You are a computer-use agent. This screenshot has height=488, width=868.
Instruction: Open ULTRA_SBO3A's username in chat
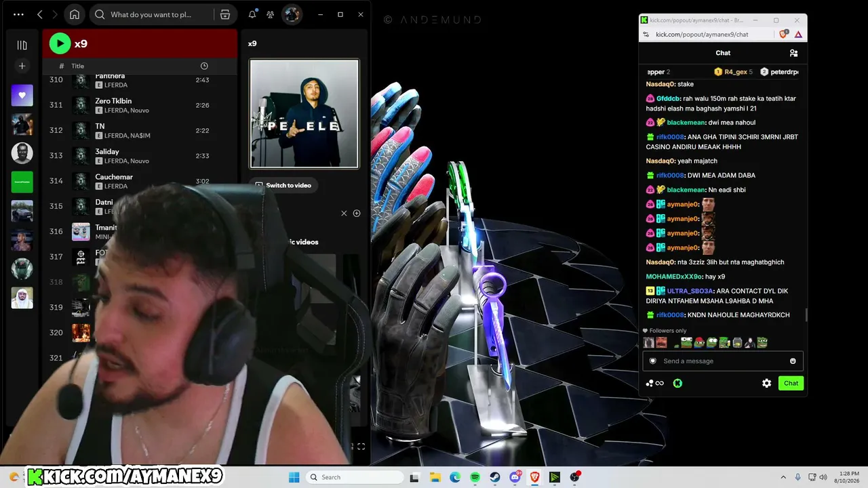coord(690,291)
